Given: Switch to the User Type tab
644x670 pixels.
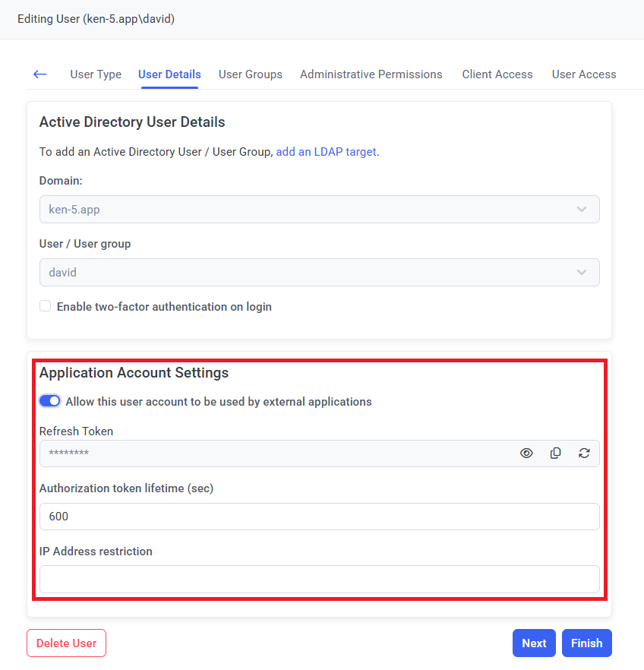Looking at the screenshot, I should (x=96, y=74).
